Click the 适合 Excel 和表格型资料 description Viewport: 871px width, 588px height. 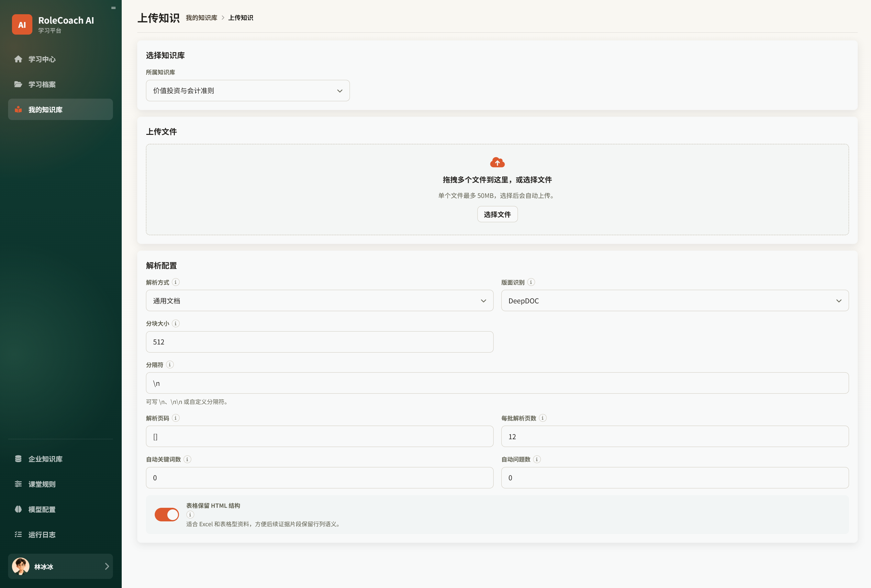coord(263,524)
